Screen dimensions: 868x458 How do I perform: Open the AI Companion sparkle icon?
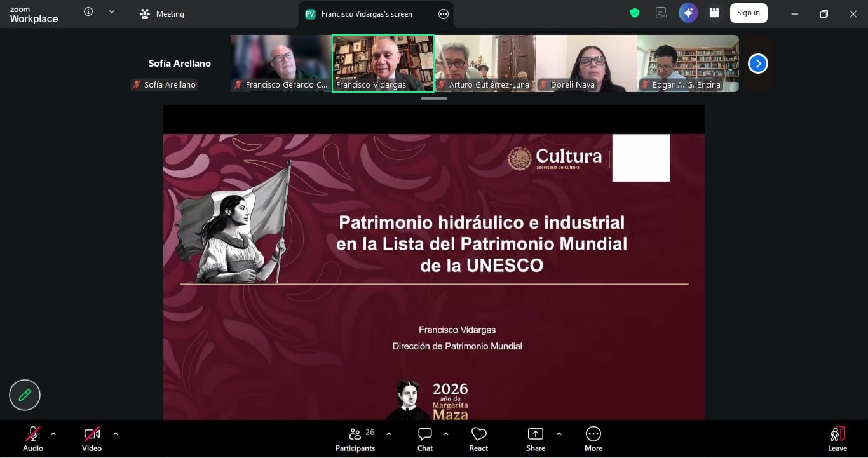[x=688, y=13]
